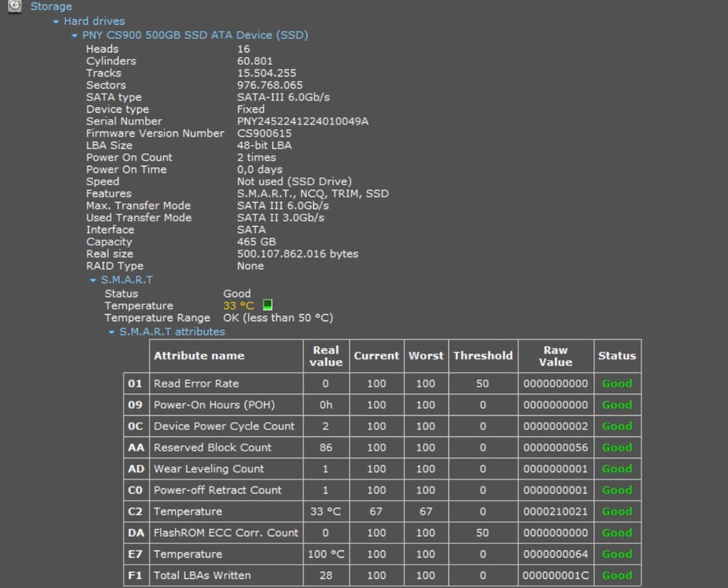Click Good status for Wear Leveling Count
The width and height of the screenshot is (728, 588).
tap(617, 469)
